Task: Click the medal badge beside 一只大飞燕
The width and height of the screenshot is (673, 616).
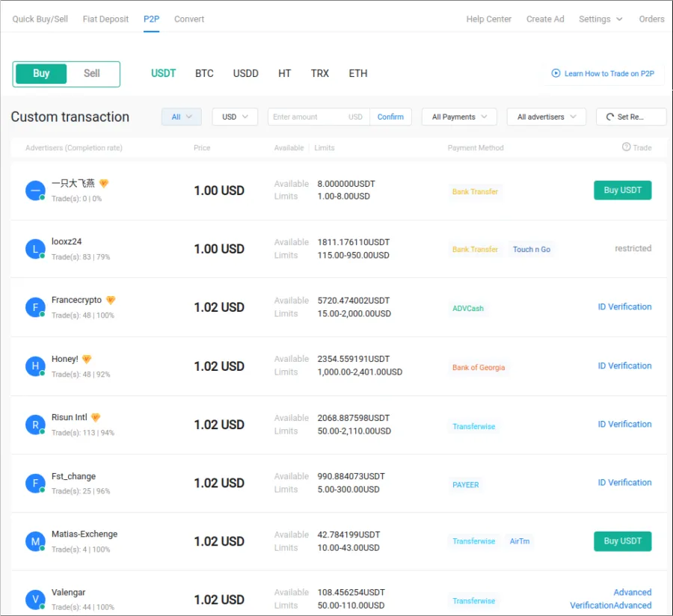Action: pos(103,182)
